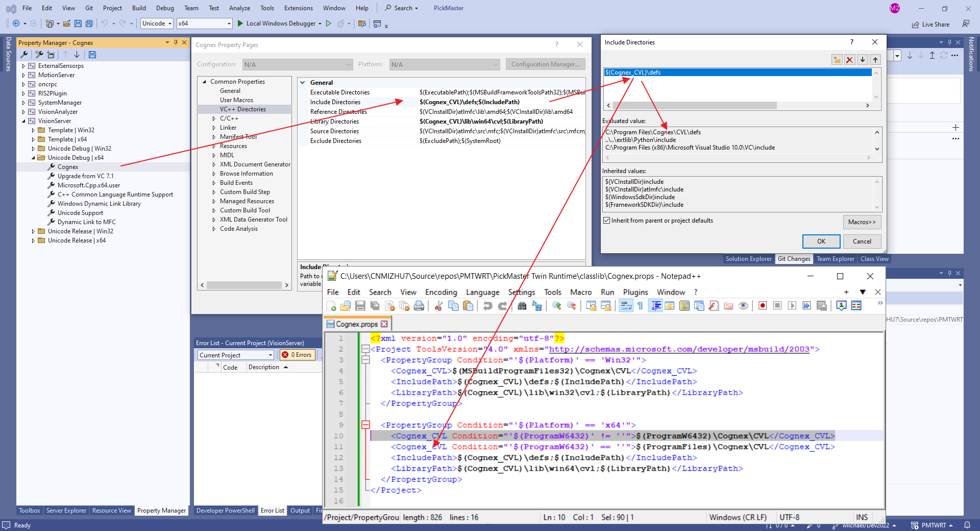Click Start Without Debugging outline play icon
This screenshot has height=531, width=980.
pyautogui.click(x=329, y=23)
